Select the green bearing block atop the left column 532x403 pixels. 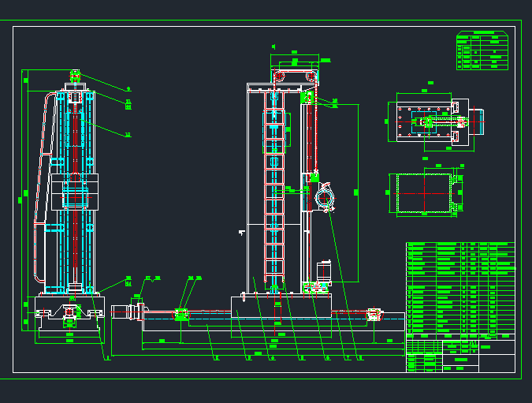pyautogui.click(x=75, y=76)
